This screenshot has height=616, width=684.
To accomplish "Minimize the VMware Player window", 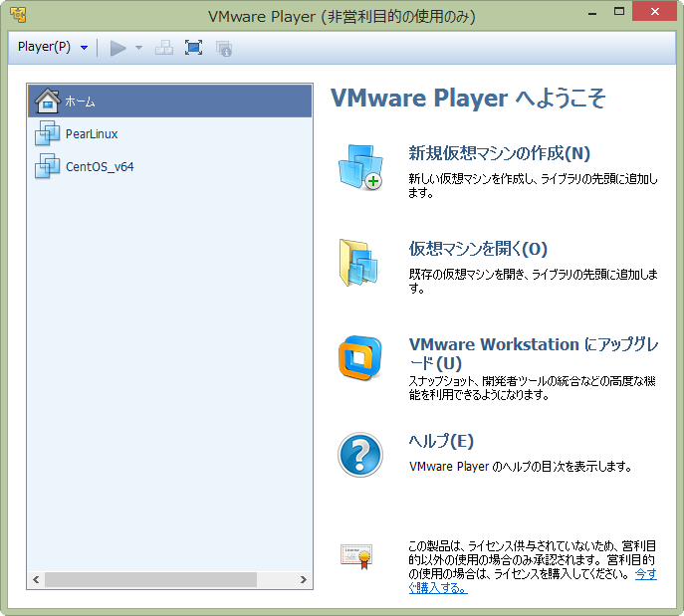I will pyautogui.click(x=592, y=12).
